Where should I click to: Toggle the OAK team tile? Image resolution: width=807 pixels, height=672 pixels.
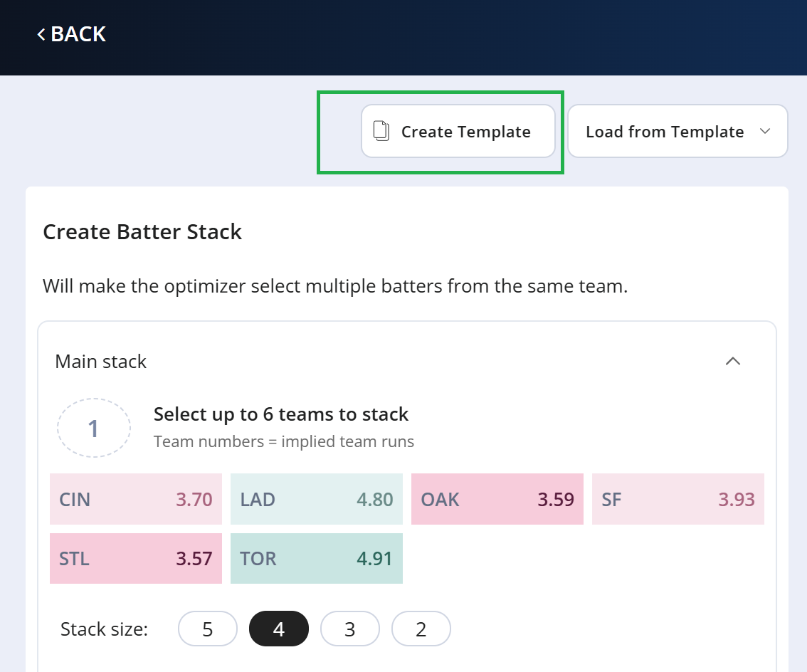[x=497, y=499]
